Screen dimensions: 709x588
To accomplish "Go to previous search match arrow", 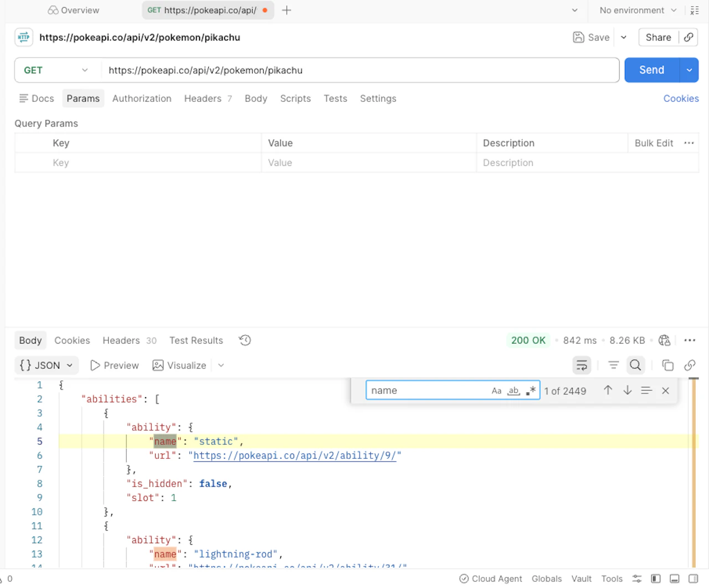I will pos(608,390).
